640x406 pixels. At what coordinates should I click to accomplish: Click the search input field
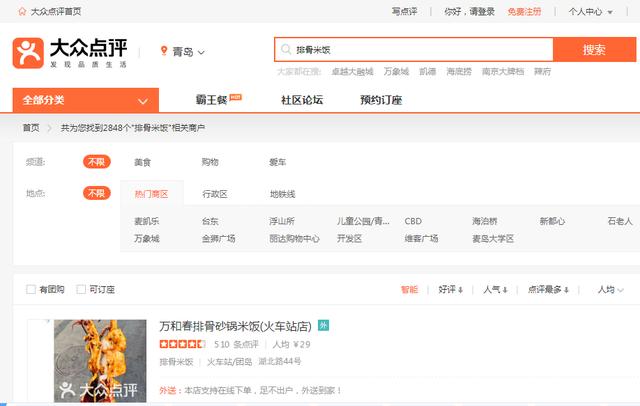click(420, 50)
